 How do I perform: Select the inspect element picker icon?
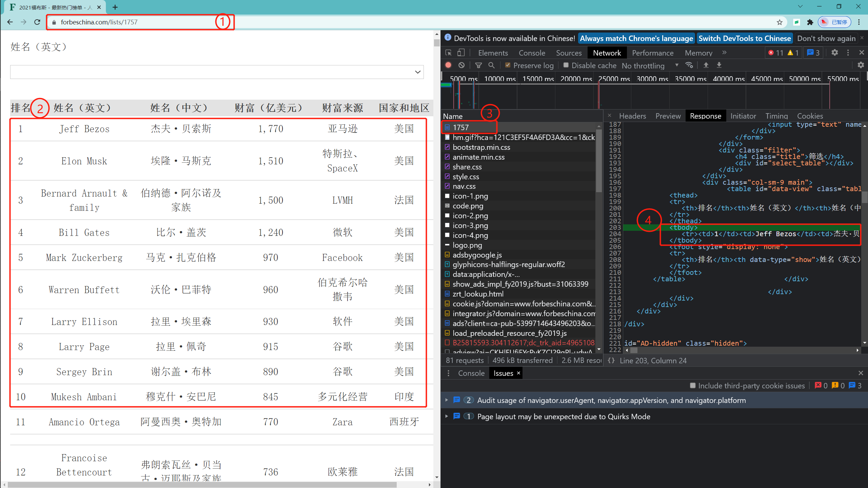(448, 53)
